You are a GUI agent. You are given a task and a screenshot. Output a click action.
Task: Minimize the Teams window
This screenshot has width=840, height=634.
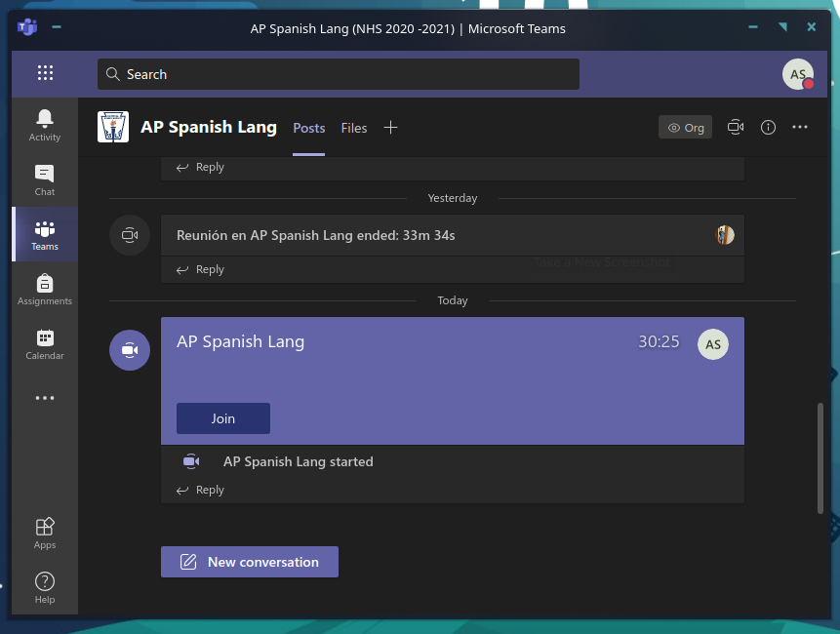(752, 26)
